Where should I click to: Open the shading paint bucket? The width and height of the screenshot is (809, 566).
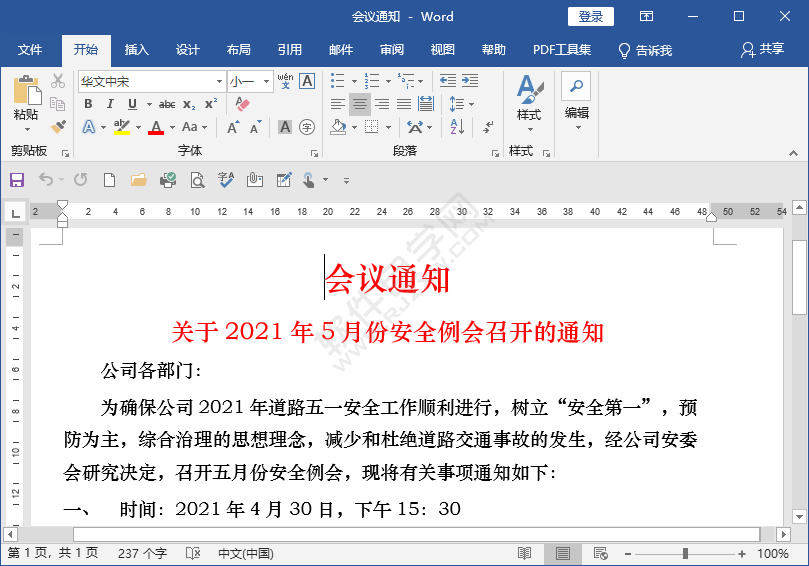[x=338, y=127]
